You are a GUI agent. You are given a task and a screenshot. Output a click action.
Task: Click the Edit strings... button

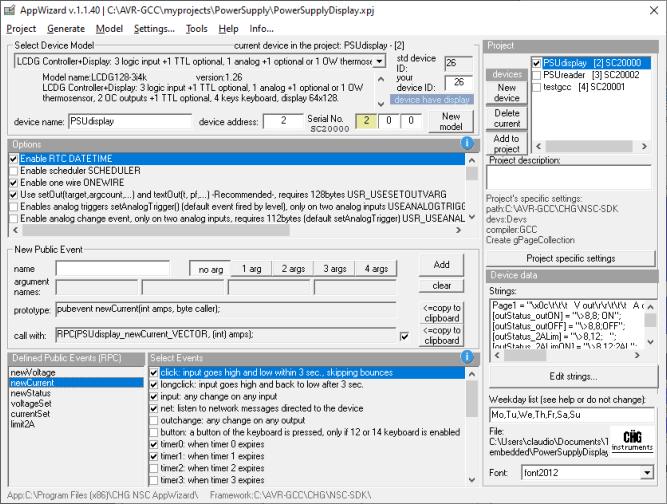(x=573, y=376)
